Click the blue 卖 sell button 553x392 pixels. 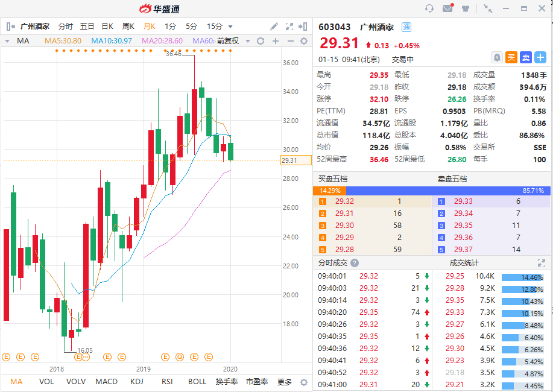click(x=526, y=57)
